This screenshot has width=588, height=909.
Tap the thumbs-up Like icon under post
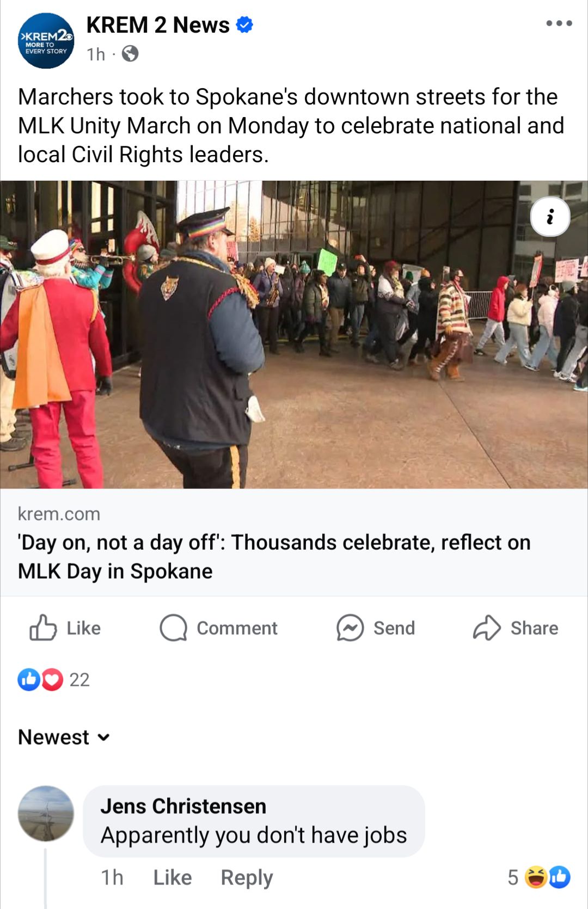[x=43, y=628]
